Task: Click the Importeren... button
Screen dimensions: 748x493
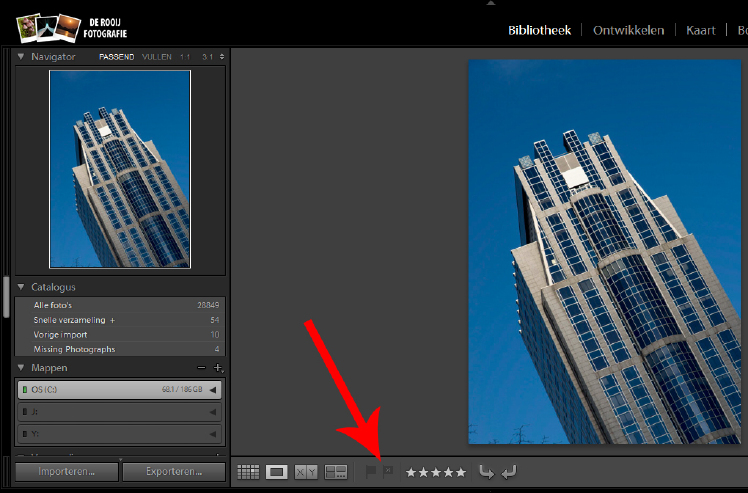Action: click(67, 472)
